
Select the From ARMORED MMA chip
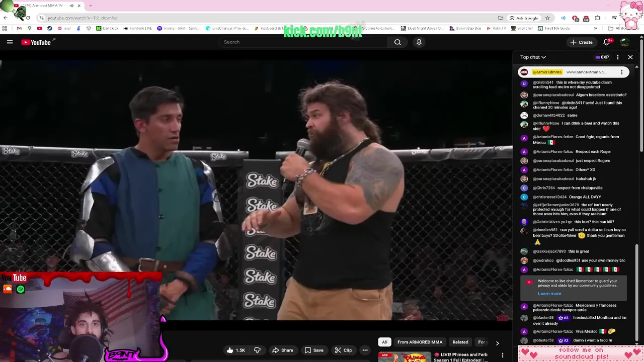point(420,342)
